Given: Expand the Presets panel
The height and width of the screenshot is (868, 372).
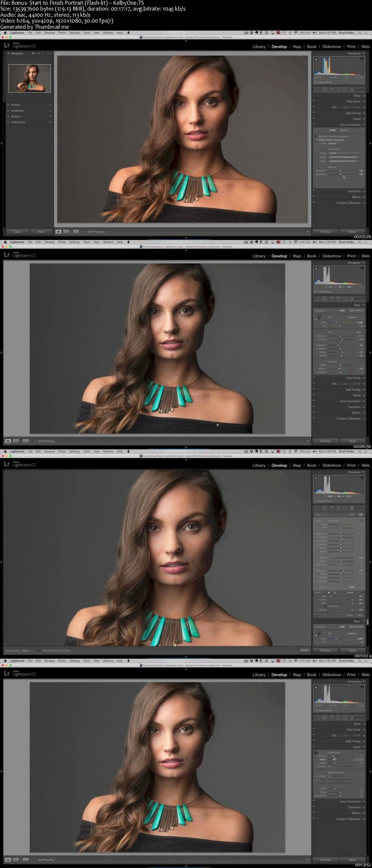Looking at the screenshot, I should 8,105.
